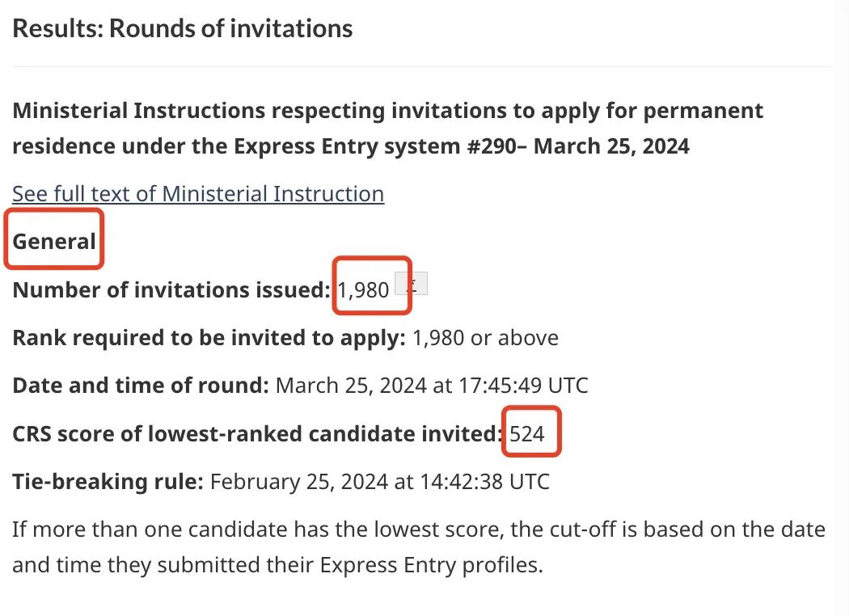Click the "Date and time of round" label
Screen dimensions: 849x616
[x=140, y=386]
